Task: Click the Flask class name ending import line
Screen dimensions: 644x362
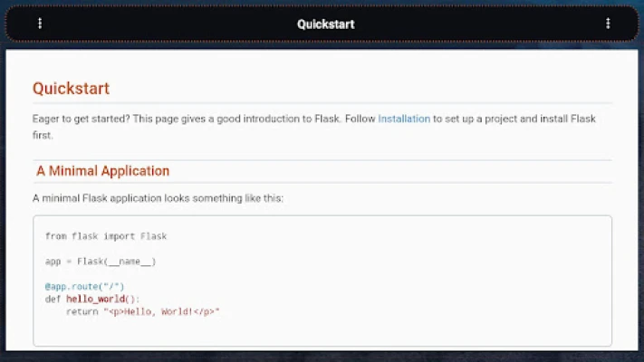Action: point(153,236)
